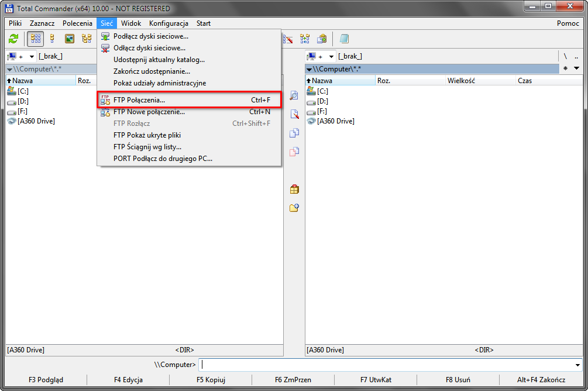Sort the right panel by Roz. column
Image resolution: width=588 pixels, height=391 pixels.
click(x=411, y=81)
